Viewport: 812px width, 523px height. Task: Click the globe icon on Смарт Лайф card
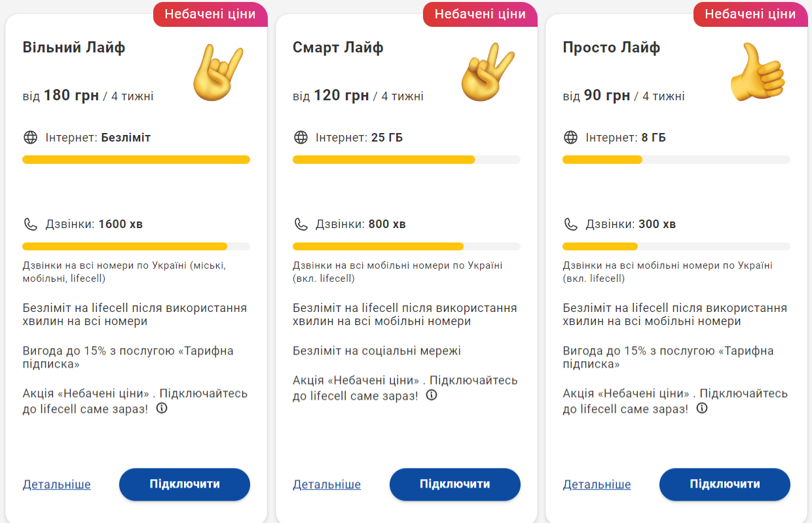(x=301, y=138)
